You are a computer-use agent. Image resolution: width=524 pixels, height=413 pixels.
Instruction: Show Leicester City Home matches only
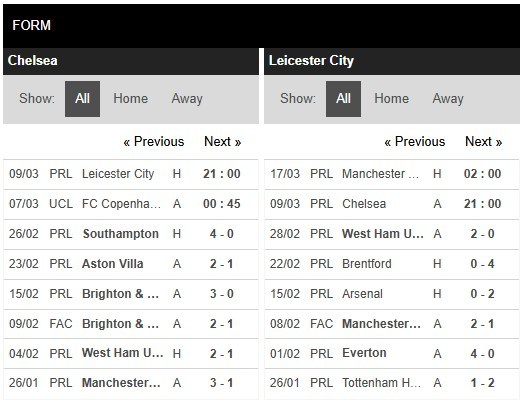click(391, 99)
